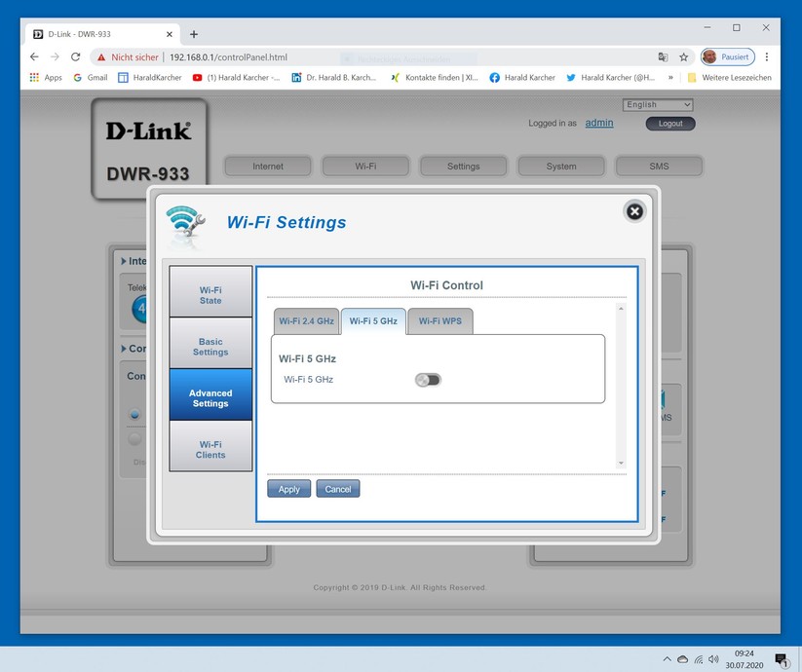This screenshot has height=672, width=802.
Task: Open the Basic Settings sidebar section
Action: 210,347
